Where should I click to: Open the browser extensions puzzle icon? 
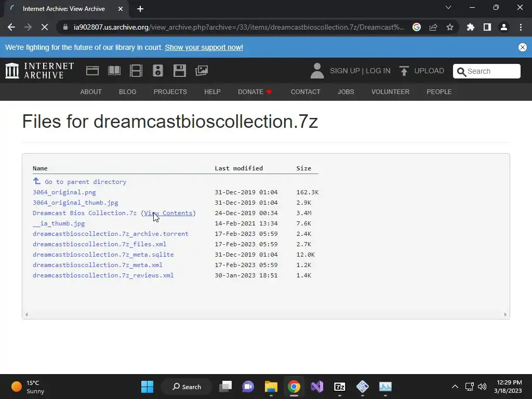click(471, 27)
